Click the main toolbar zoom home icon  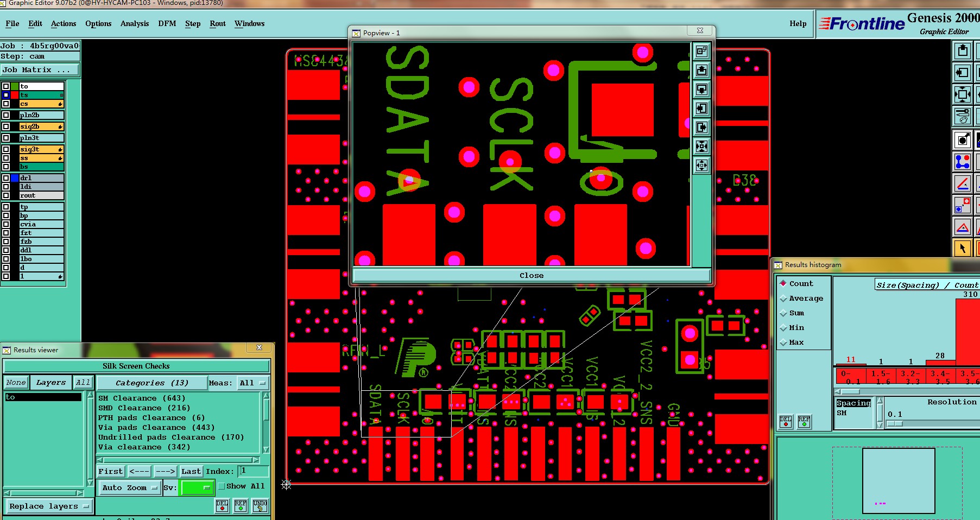click(x=963, y=94)
